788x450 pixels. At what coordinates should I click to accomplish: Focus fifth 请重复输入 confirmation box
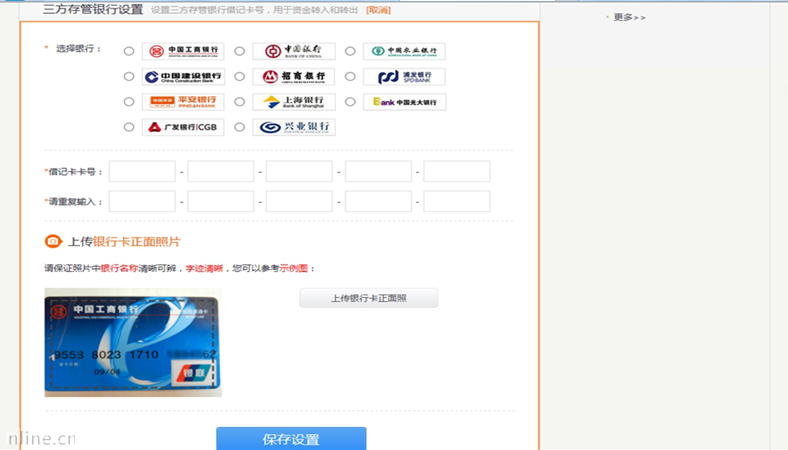click(456, 201)
